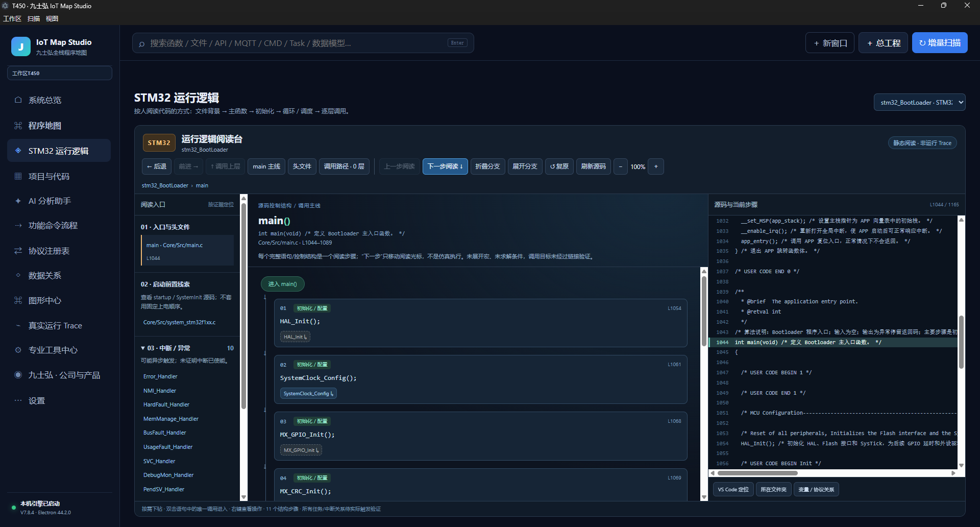Click the plus zoom-in button

[656, 166]
